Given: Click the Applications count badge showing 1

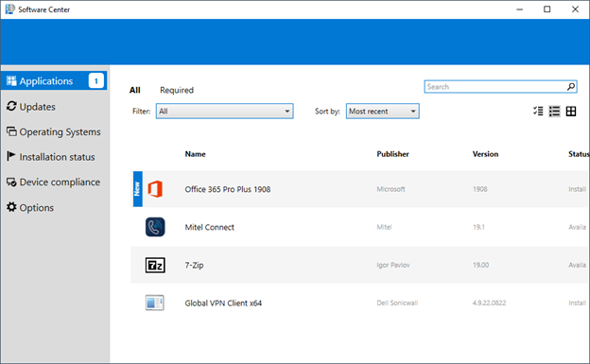Looking at the screenshot, I should [x=95, y=80].
